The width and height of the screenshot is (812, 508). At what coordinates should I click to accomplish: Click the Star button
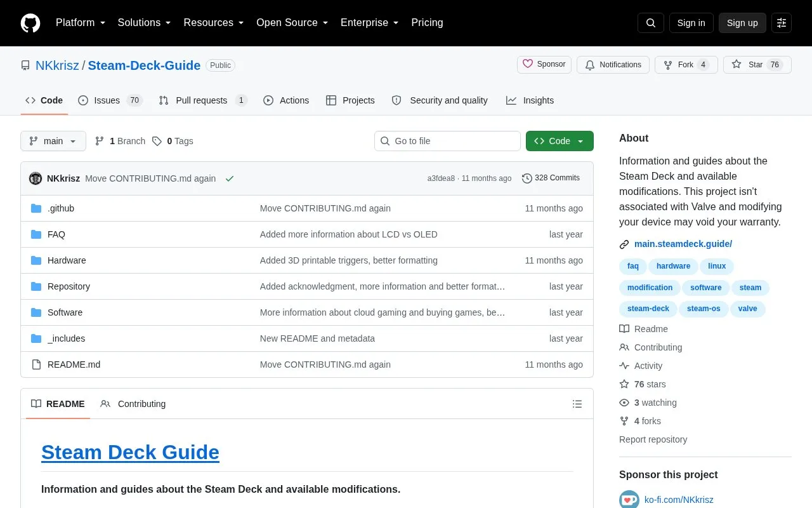[757, 65]
